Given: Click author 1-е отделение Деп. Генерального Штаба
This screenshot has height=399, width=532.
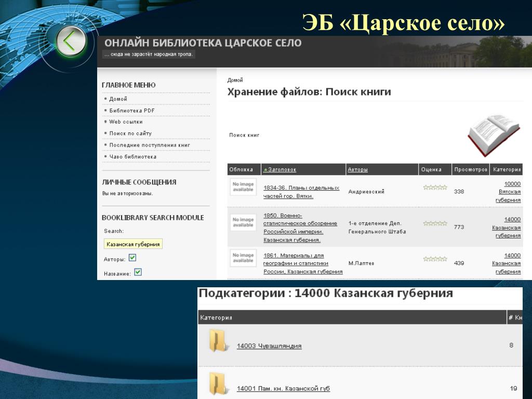Looking at the screenshot, I should tap(377, 228).
